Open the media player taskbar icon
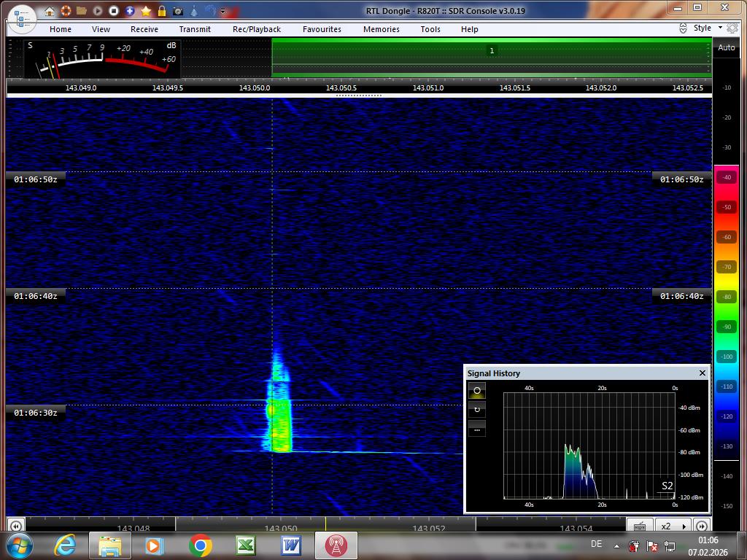 154,545
